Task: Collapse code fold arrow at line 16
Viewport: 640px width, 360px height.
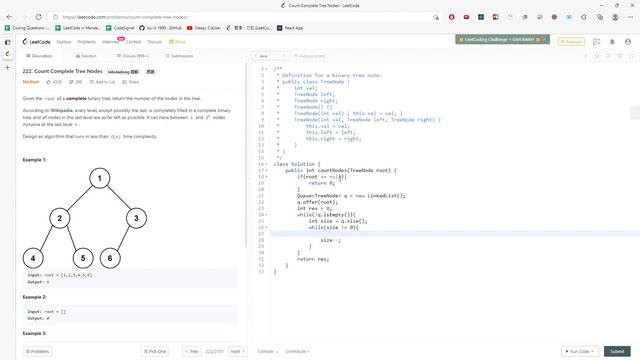Action: [x=267, y=164]
